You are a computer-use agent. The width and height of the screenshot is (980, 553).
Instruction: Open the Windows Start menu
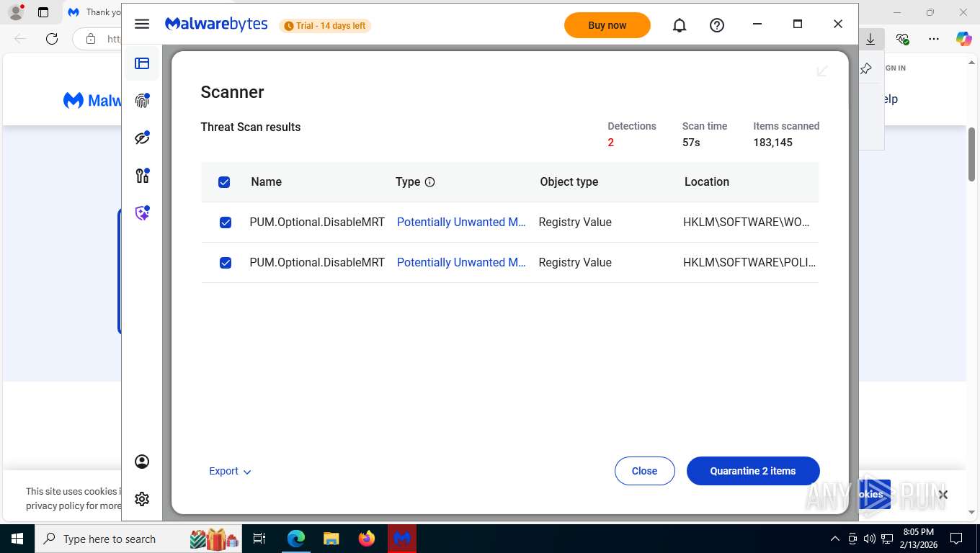tap(17, 539)
